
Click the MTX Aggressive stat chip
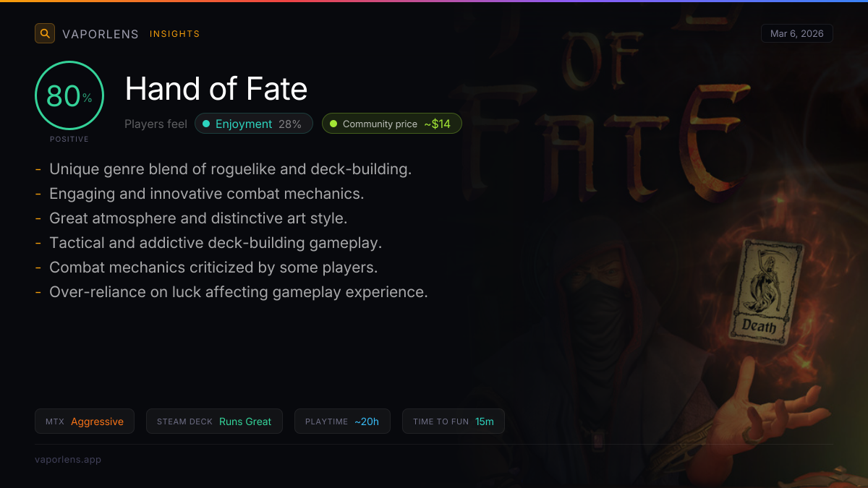tap(85, 421)
